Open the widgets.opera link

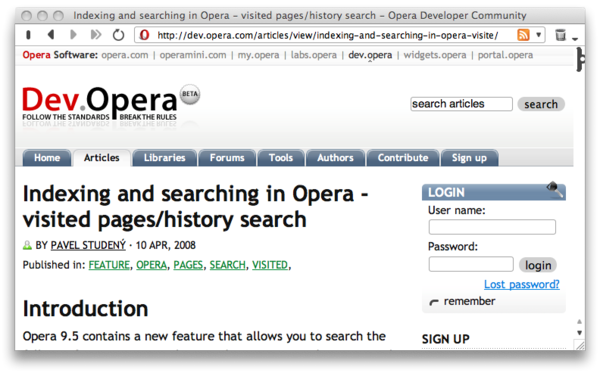coord(435,55)
